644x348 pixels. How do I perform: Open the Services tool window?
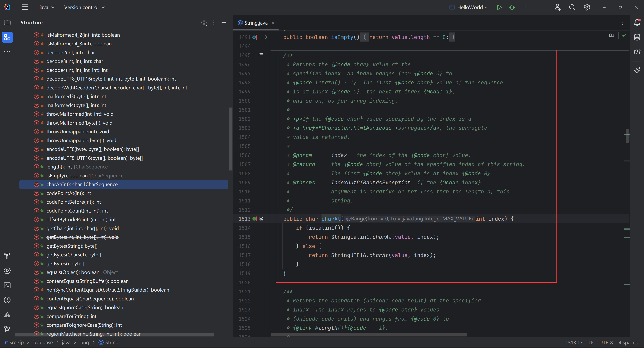click(7, 271)
